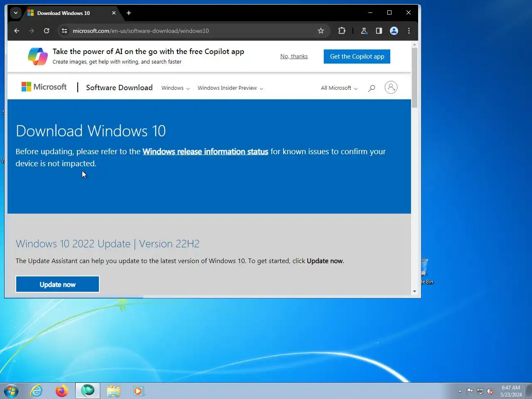Open a new tab with the plus button
Viewport: 532px width, 399px height.
[x=129, y=13]
